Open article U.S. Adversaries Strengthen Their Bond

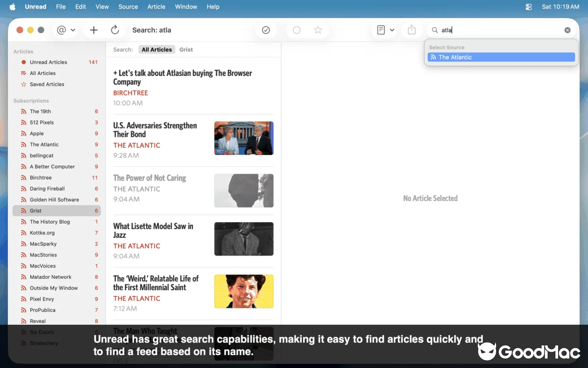193,140
